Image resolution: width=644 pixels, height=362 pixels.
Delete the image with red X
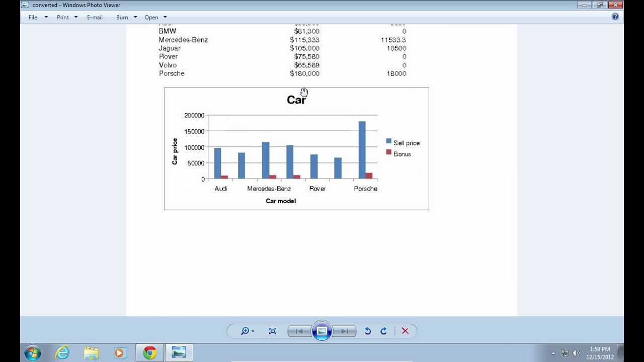(405, 331)
